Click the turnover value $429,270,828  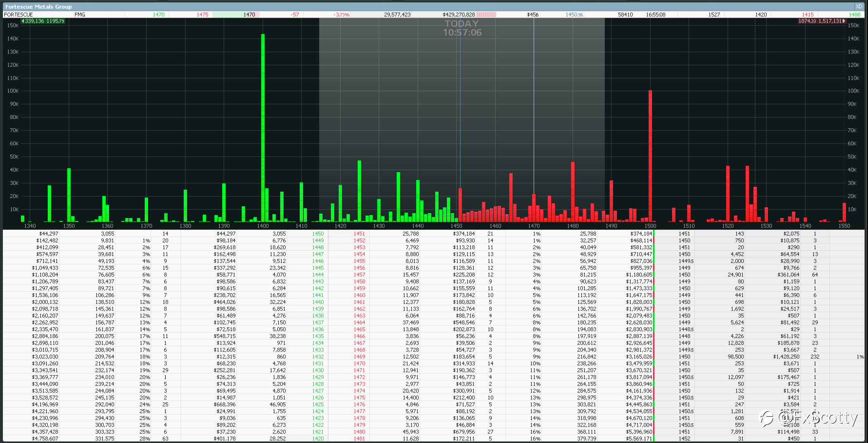[459, 15]
